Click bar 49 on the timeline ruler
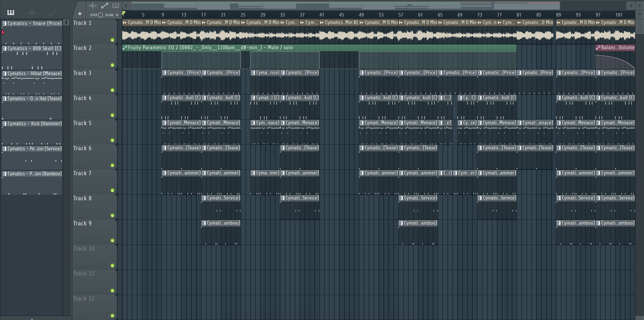 (361, 15)
